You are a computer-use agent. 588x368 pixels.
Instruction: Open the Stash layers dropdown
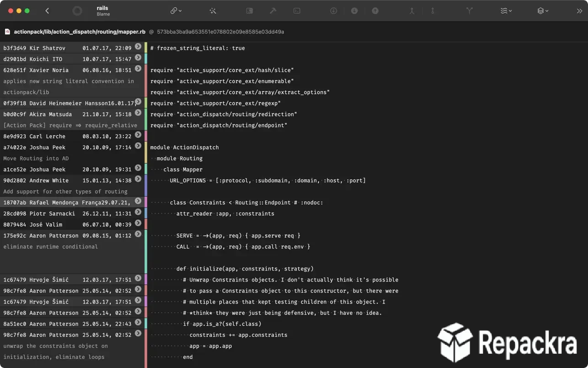(543, 11)
